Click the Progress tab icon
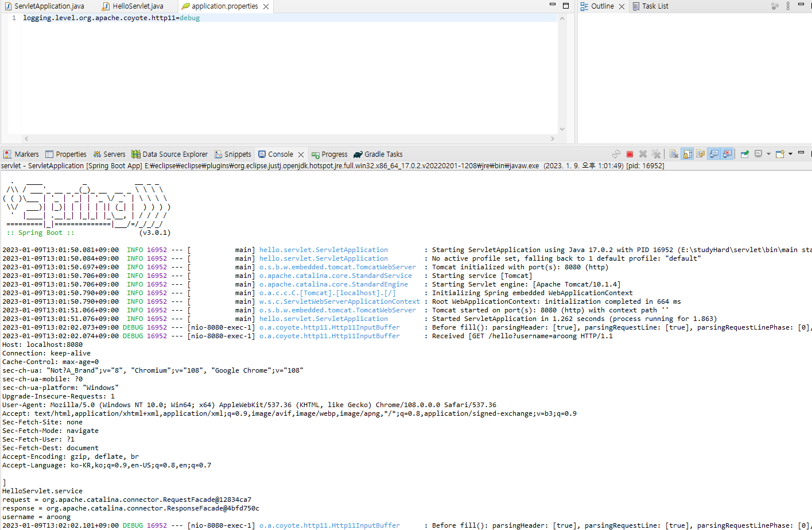This screenshot has height=530, width=812. click(x=316, y=155)
